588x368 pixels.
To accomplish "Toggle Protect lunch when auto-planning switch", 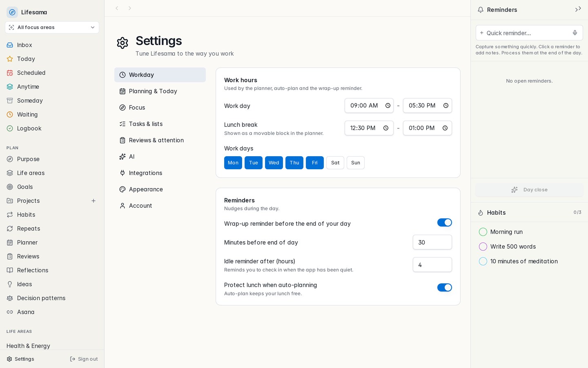I will pyautogui.click(x=445, y=287).
